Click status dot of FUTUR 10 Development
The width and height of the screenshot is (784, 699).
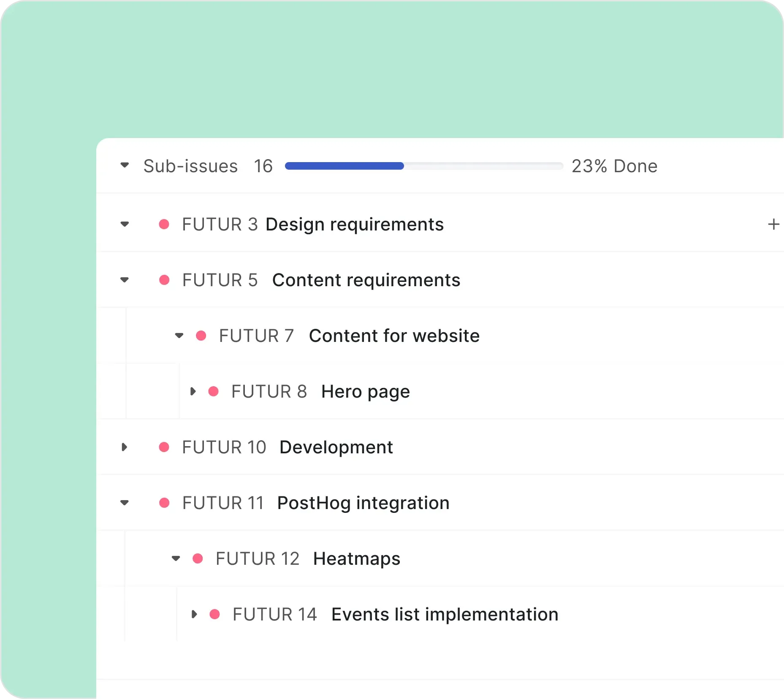pyautogui.click(x=164, y=447)
